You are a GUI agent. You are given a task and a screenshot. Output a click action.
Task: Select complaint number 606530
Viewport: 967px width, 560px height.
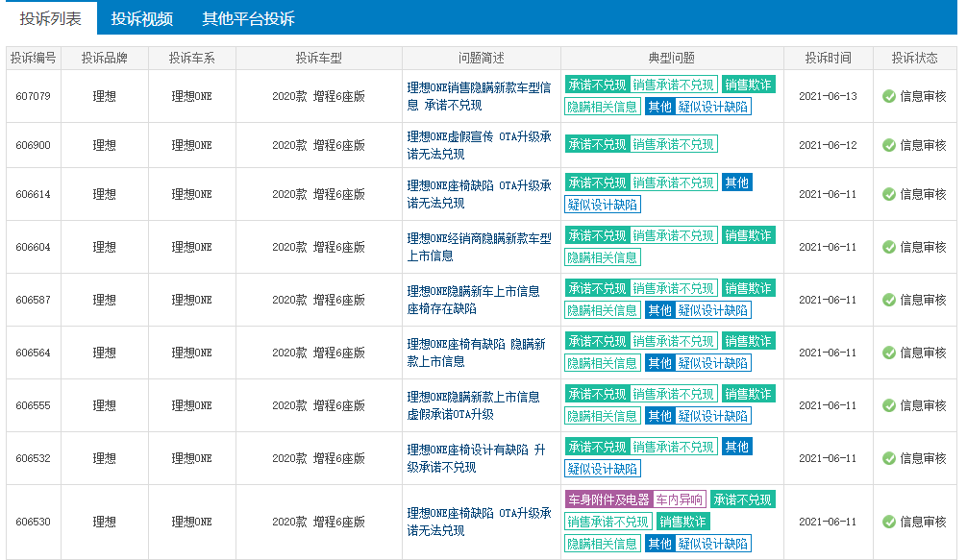[x=34, y=522]
